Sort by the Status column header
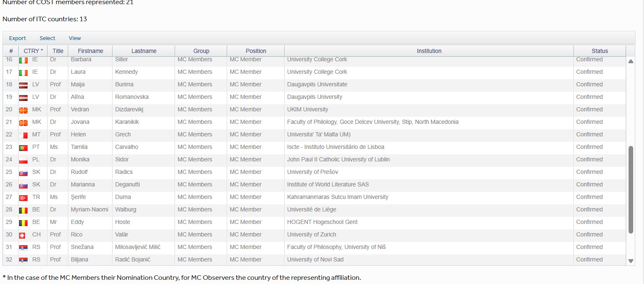 [599, 51]
